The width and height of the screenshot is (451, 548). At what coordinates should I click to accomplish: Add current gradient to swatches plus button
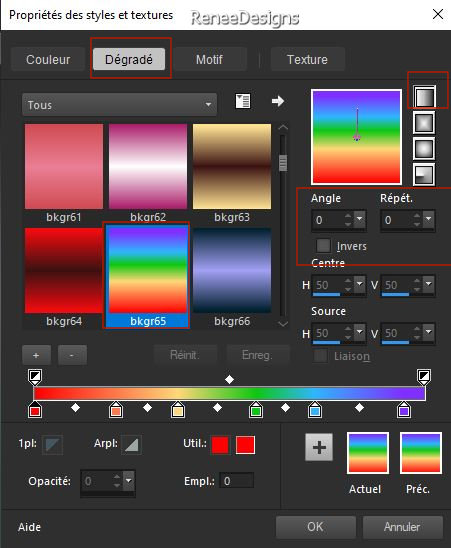point(319,447)
